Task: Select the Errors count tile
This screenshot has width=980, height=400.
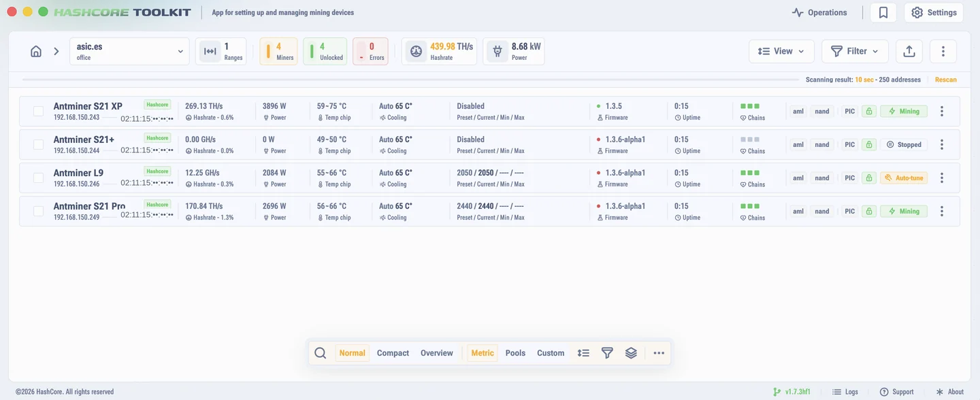Action: 370,51
